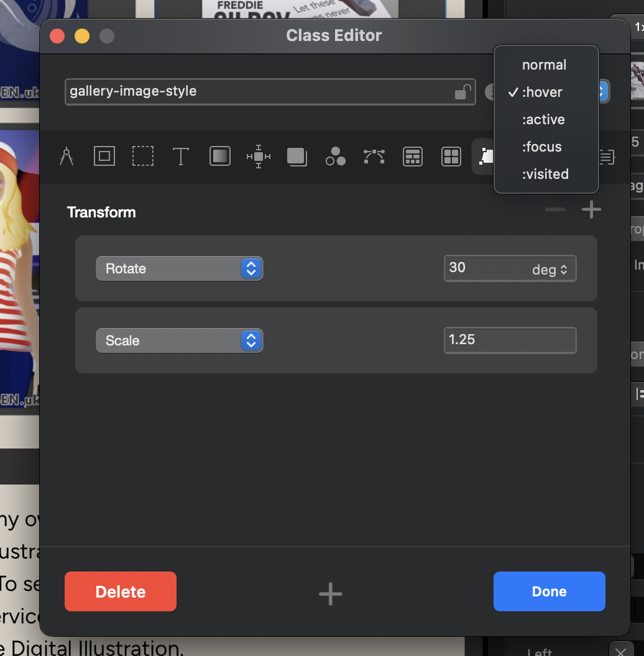Select the Shadow style icon
Image resolution: width=644 pixels, height=656 pixels.
pos(297,157)
